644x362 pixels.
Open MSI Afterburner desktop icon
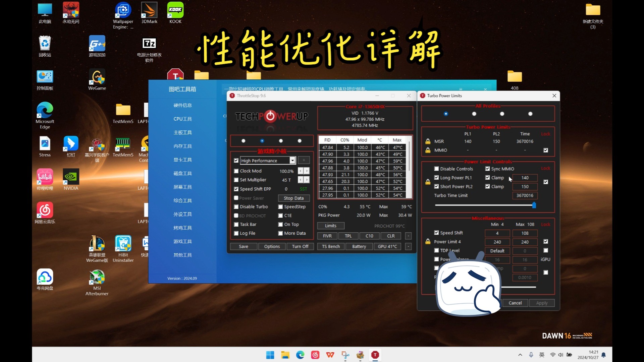97,282
